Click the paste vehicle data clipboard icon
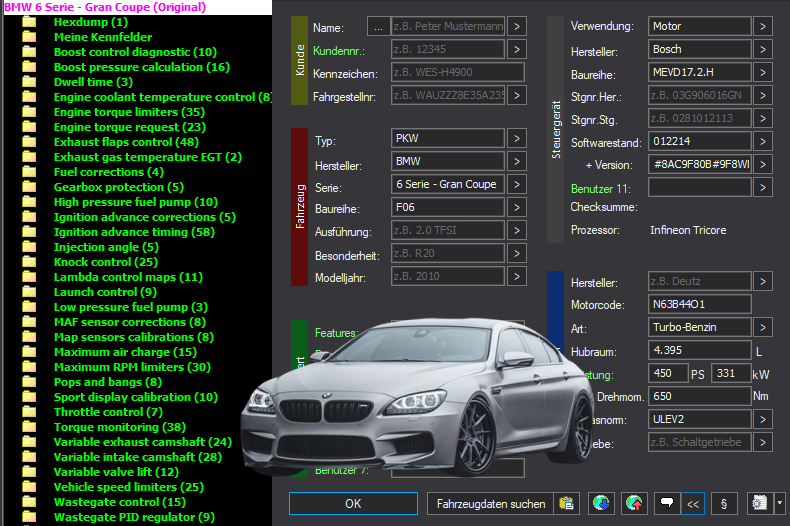 [566, 503]
